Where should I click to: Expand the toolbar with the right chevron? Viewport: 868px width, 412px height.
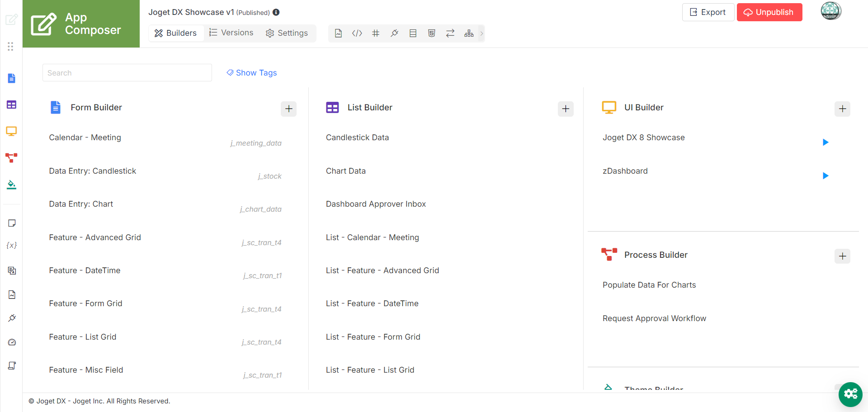tap(481, 33)
